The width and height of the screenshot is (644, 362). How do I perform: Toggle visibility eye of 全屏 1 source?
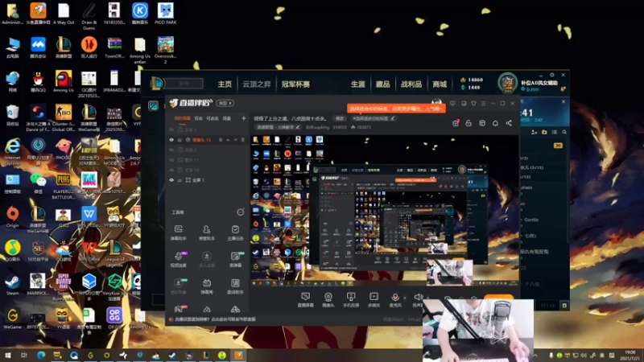(171, 179)
